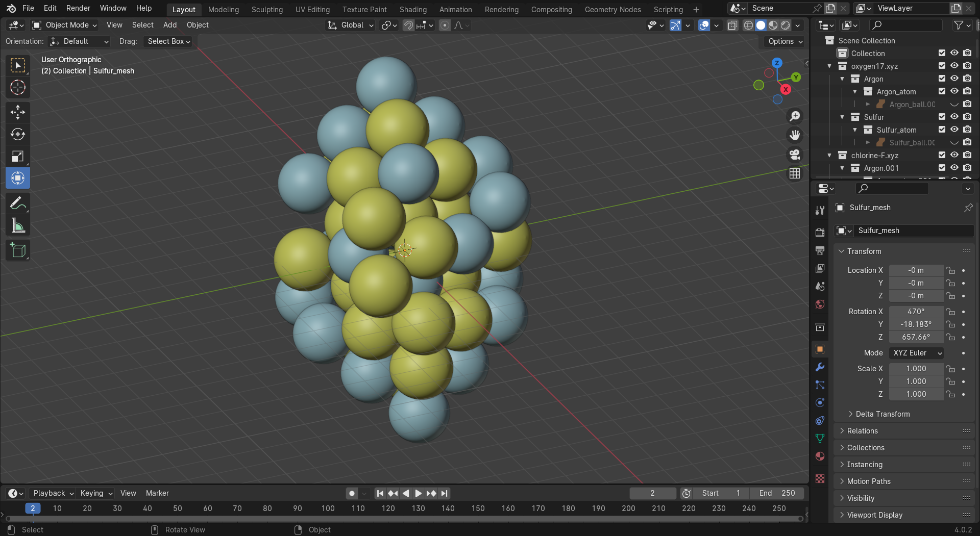Toggle camera view in viewport
Image resolution: width=980 pixels, height=536 pixels.
tap(795, 155)
